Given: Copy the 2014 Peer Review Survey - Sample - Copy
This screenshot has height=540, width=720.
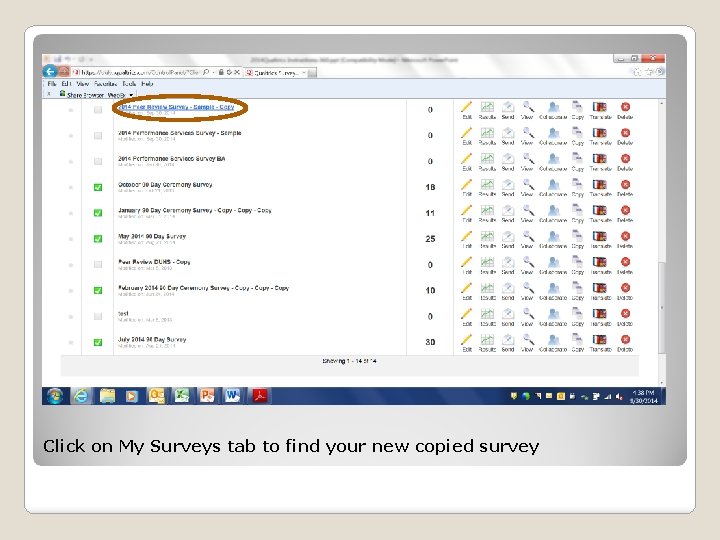Looking at the screenshot, I should (x=578, y=111).
